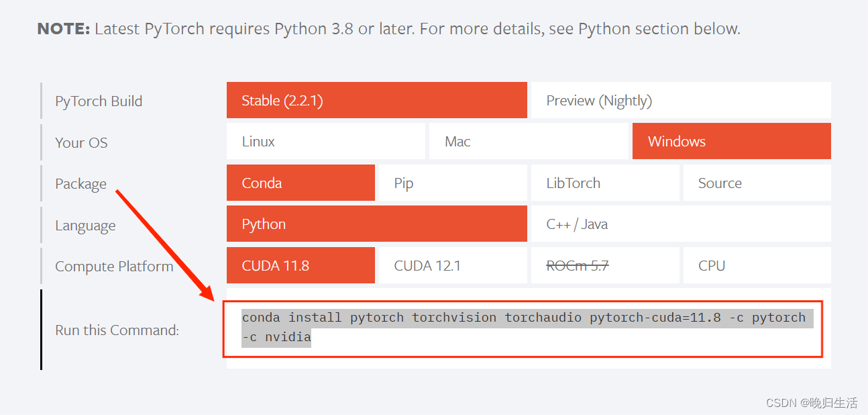Choose CPU as the compute platform
The width and height of the screenshot is (868, 415).
(x=757, y=265)
